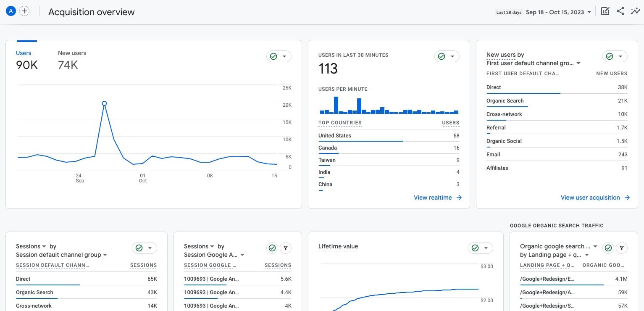This screenshot has height=311, width=644.
Task: Click the green checkmark on realtime users card
Action: (x=442, y=56)
